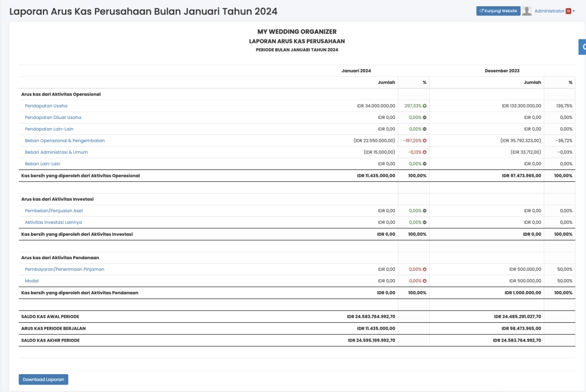The height and width of the screenshot is (392, 586).
Task: Click the gray neutral icon beside Pendapatan Diluar Usaha percentage
Action: 425,117
